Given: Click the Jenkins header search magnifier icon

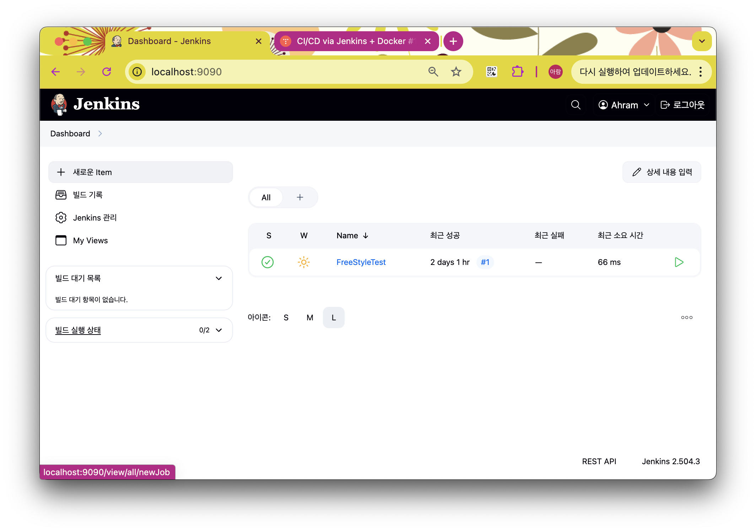Looking at the screenshot, I should [x=576, y=105].
